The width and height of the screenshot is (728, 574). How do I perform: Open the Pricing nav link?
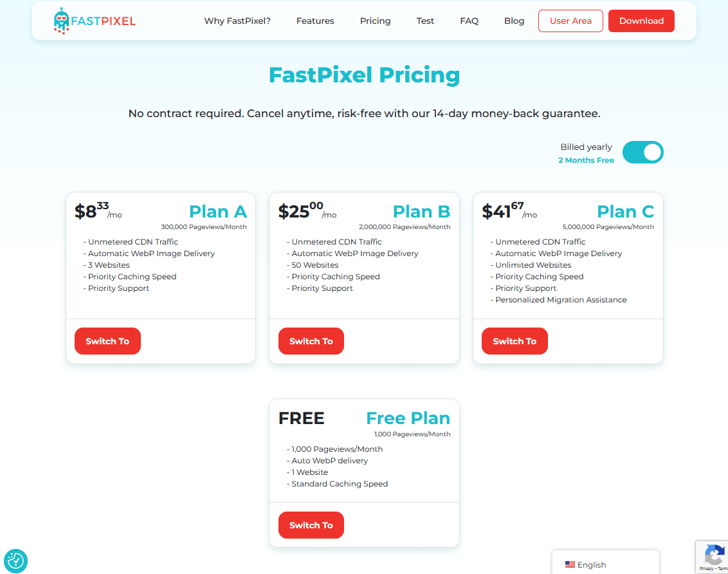pyautogui.click(x=375, y=21)
